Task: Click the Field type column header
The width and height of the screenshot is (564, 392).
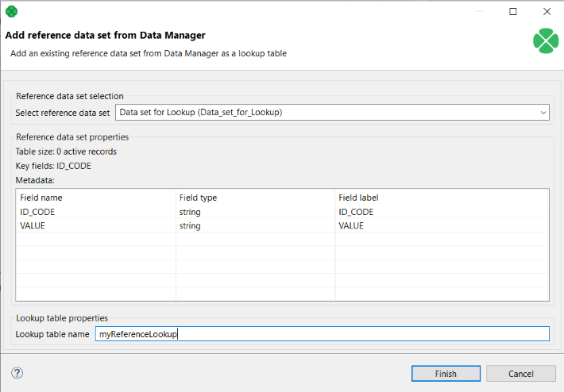Action: pyautogui.click(x=198, y=198)
